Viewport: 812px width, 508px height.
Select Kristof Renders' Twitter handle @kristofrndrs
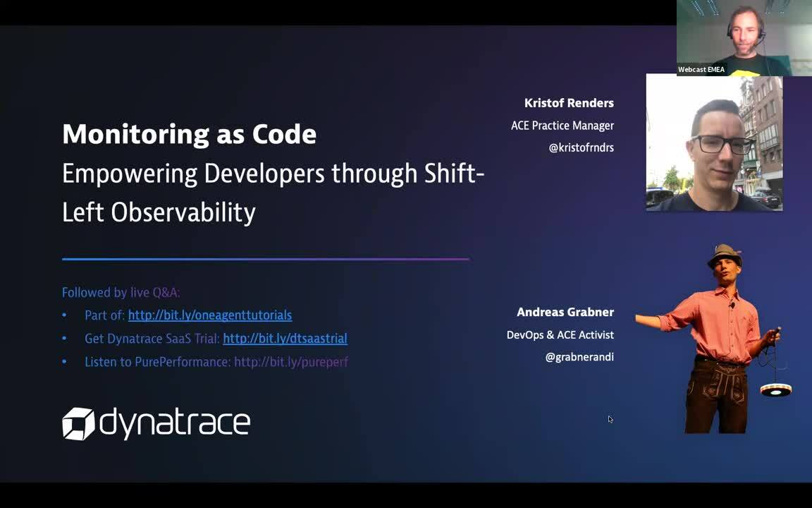pyautogui.click(x=581, y=147)
